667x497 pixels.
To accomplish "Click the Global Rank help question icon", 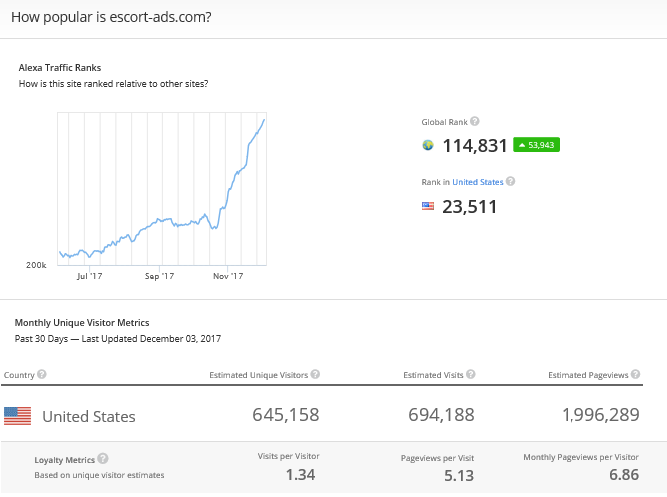I will point(475,122).
